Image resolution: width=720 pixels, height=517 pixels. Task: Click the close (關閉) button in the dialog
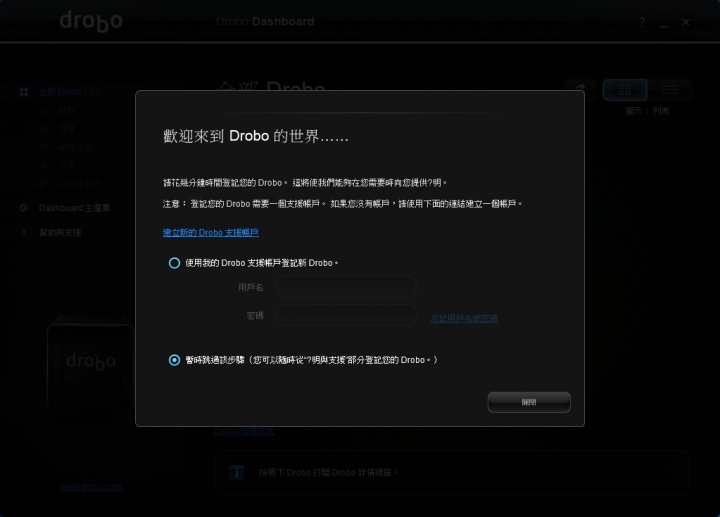click(529, 402)
